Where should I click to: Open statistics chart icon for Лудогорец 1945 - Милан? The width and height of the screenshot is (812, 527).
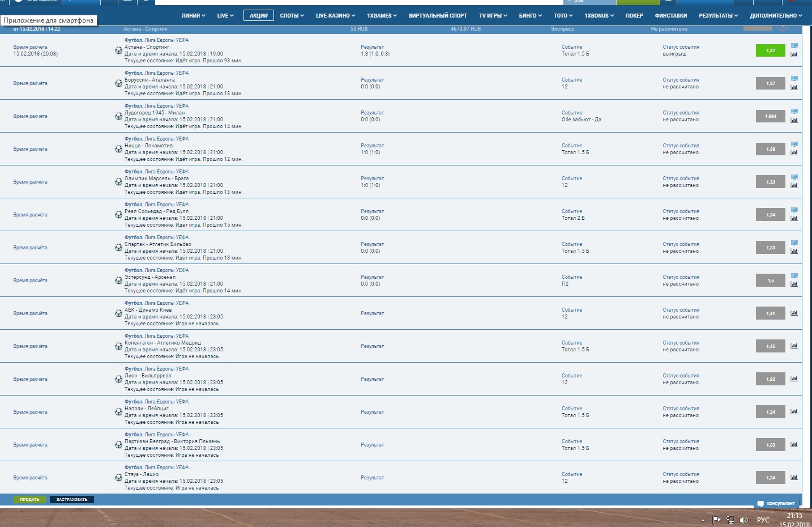pos(795,120)
